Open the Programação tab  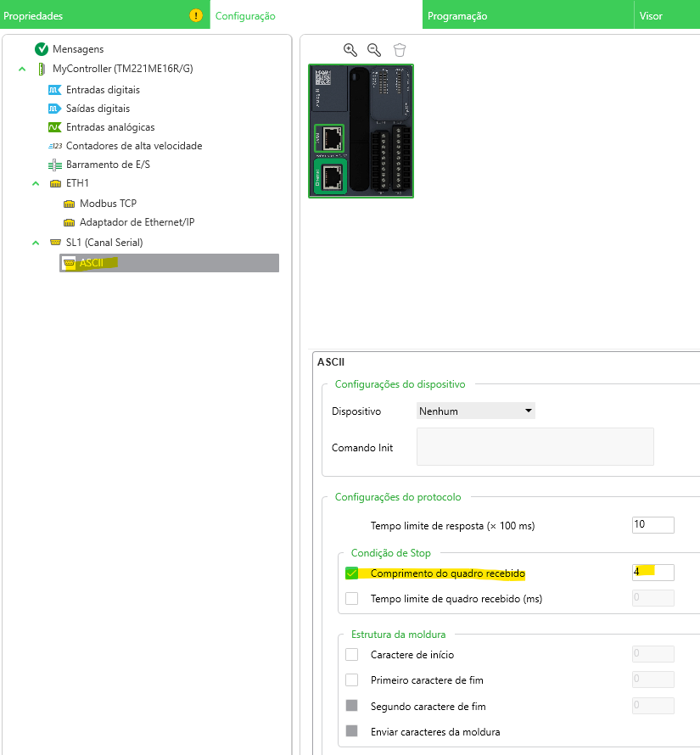point(528,15)
